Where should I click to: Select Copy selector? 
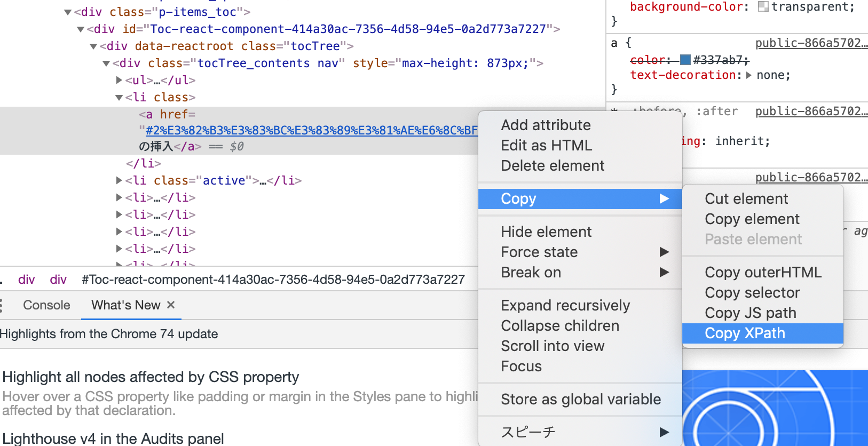click(762, 292)
